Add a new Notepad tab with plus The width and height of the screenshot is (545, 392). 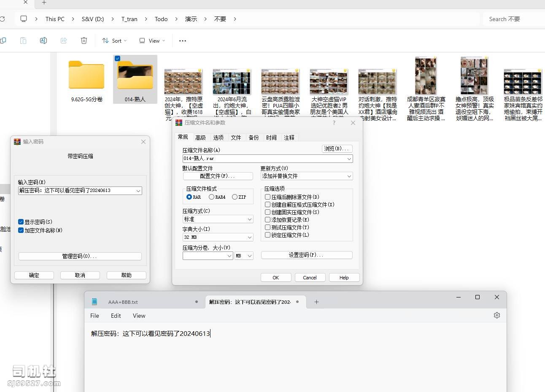pyautogui.click(x=316, y=302)
